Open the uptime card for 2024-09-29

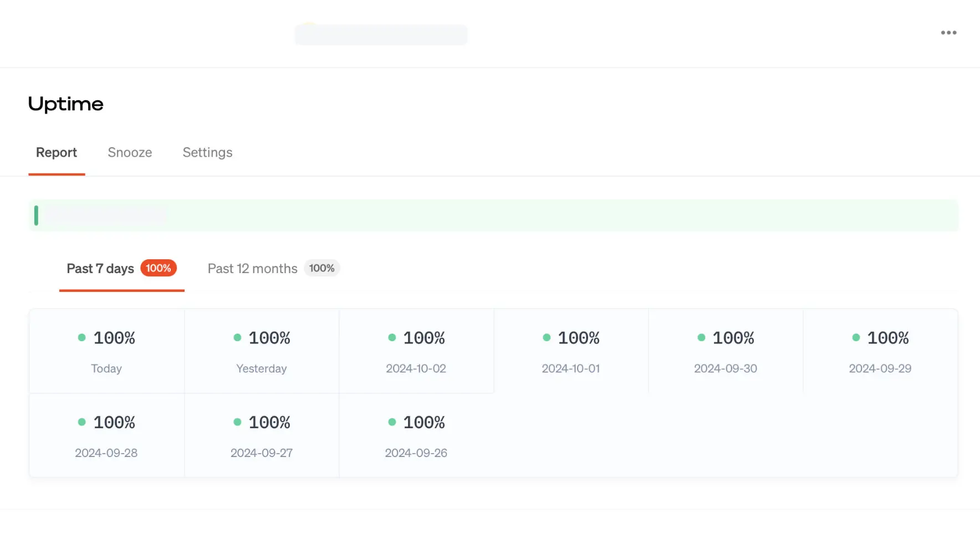[880, 351]
